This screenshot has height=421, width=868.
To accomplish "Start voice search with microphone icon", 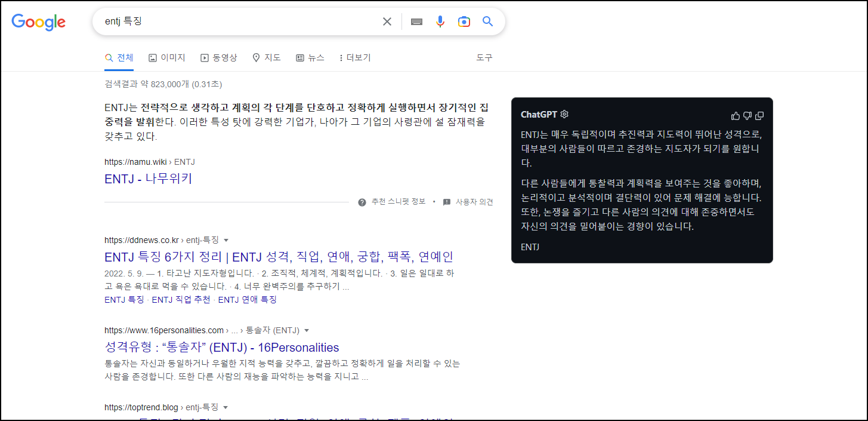I will coord(440,21).
